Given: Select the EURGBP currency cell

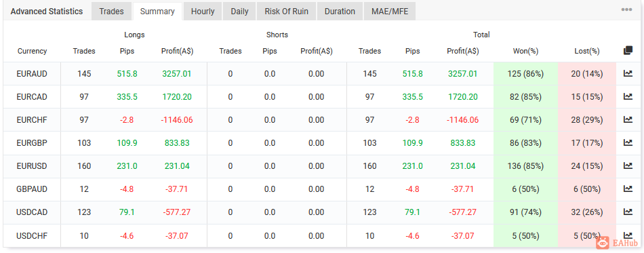Looking at the screenshot, I should tap(32, 143).
